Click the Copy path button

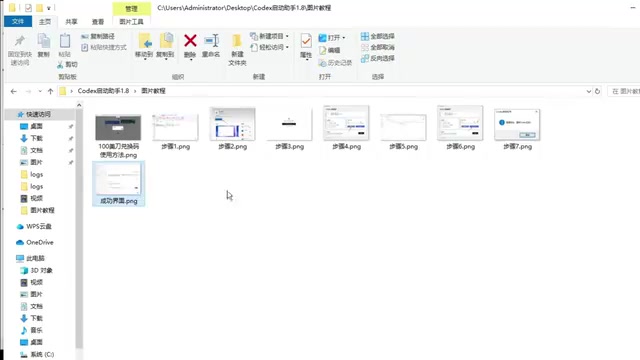pyautogui.click(x=98, y=36)
